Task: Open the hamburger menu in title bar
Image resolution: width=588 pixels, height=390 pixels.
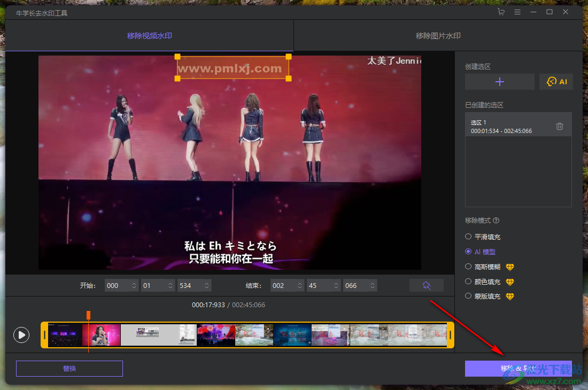Action: pyautogui.click(x=517, y=12)
